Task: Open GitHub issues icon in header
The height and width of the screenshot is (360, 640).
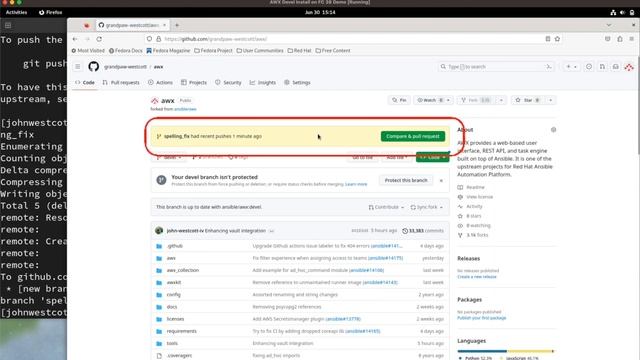Action: pyautogui.click(x=589, y=67)
